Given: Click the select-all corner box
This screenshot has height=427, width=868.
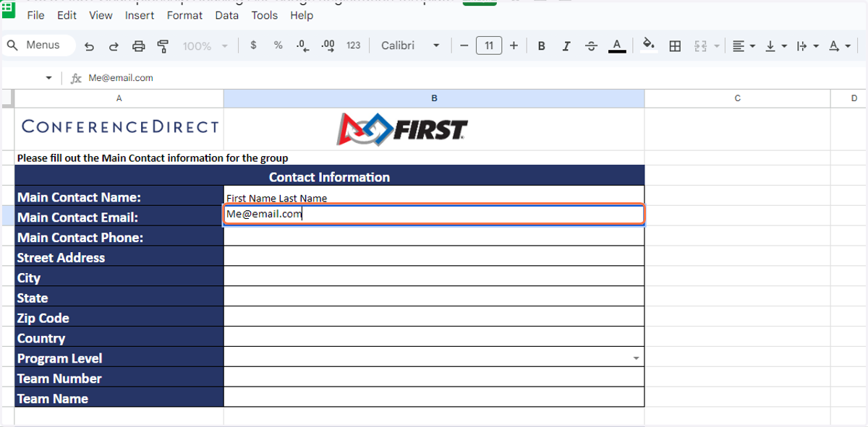Looking at the screenshot, I should (x=7, y=98).
